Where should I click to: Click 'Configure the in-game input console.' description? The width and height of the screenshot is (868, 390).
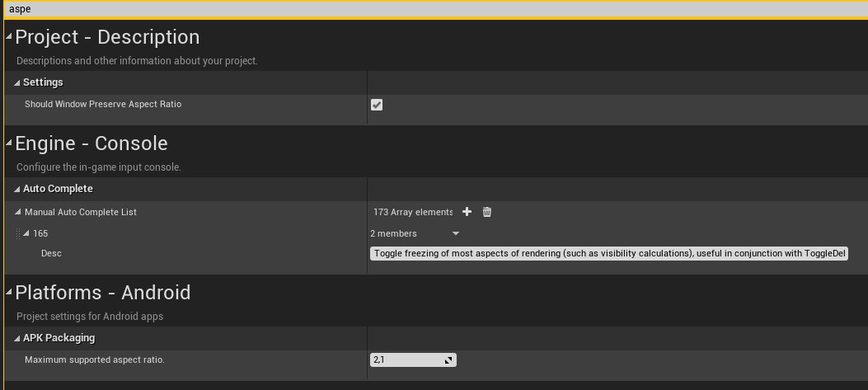click(x=99, y=167)
